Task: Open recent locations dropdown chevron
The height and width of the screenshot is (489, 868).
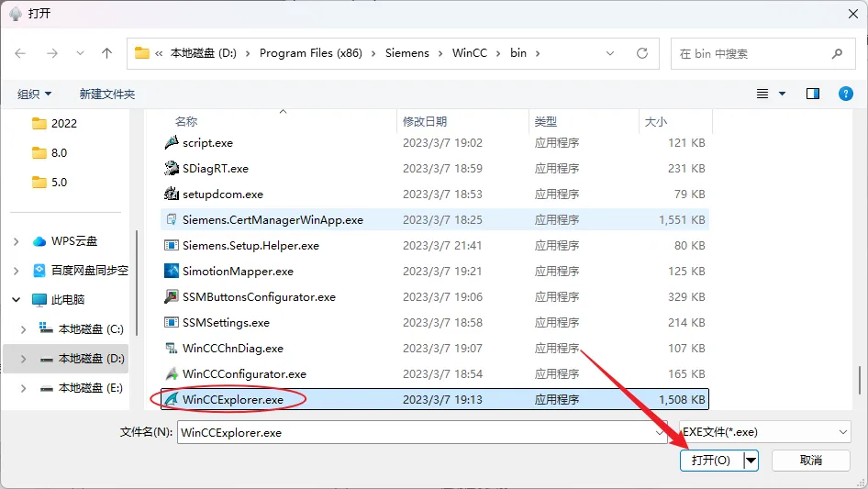Action: (80, 53)
